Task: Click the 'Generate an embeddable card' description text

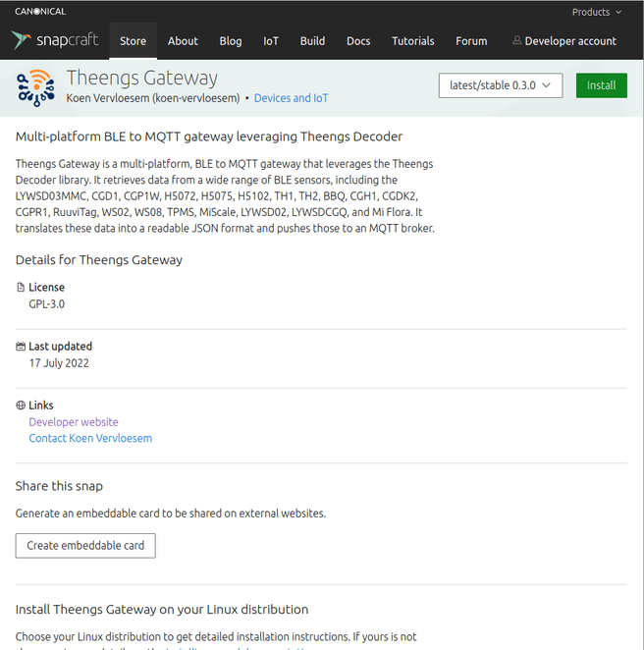Action: tap(170, 514)
